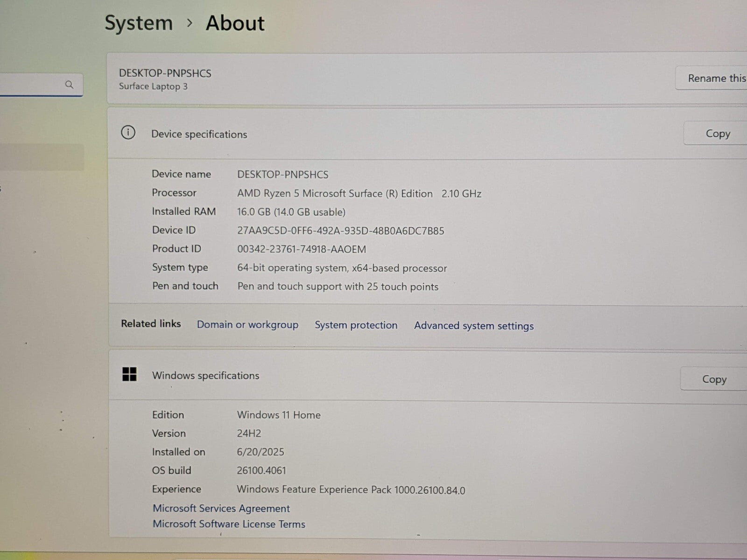Open the Microsoft Services Agreement link

pos(221,508)
